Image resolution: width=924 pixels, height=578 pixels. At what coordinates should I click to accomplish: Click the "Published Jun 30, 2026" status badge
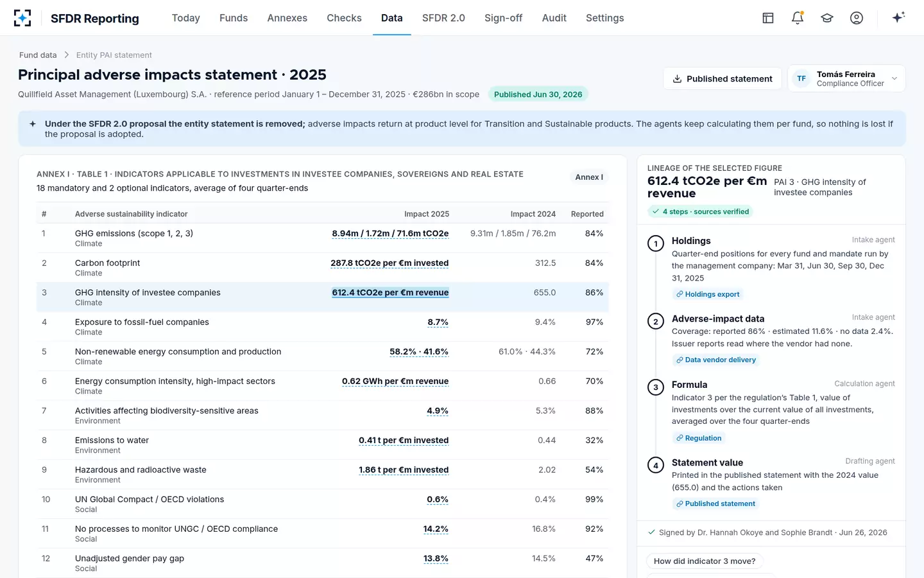tap(538, 94)
